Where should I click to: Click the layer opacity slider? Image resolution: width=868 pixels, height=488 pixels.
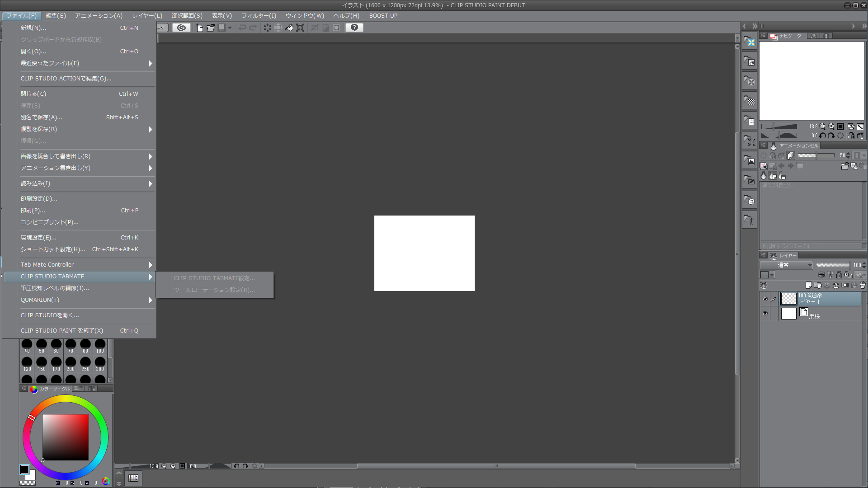tap(833, 265)
